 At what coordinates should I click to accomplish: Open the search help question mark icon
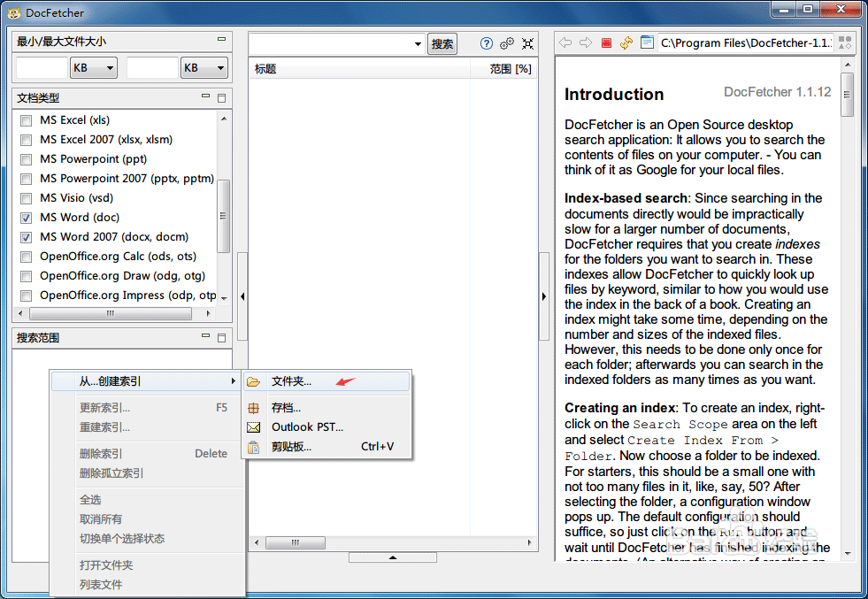(x=486, y=43)
